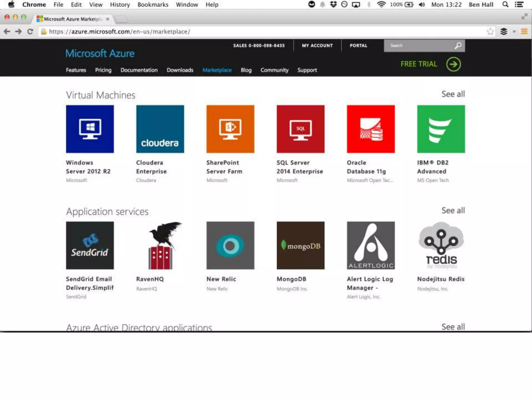Open the New Relic tile icon
Viewport: 532px width, 399px height.
coord(230,245)
